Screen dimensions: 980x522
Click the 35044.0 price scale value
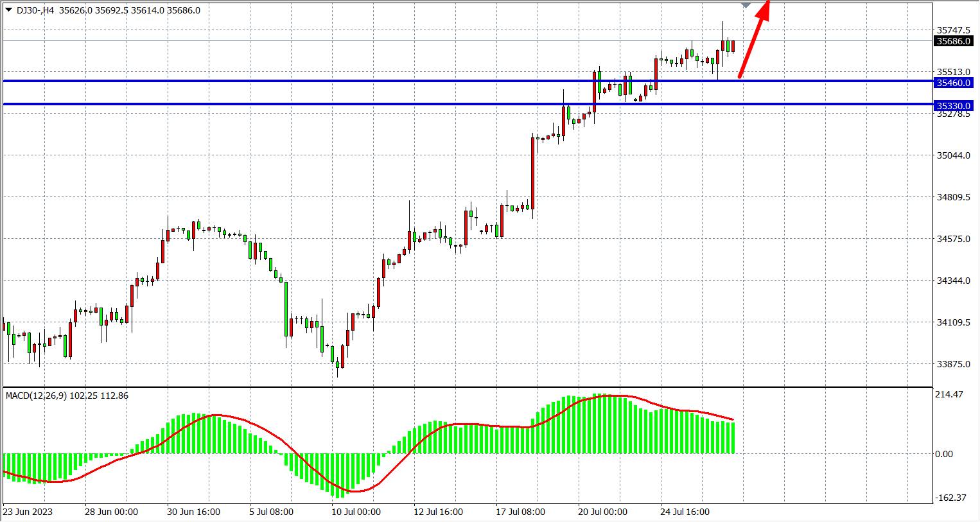click(x=953, y=155)
